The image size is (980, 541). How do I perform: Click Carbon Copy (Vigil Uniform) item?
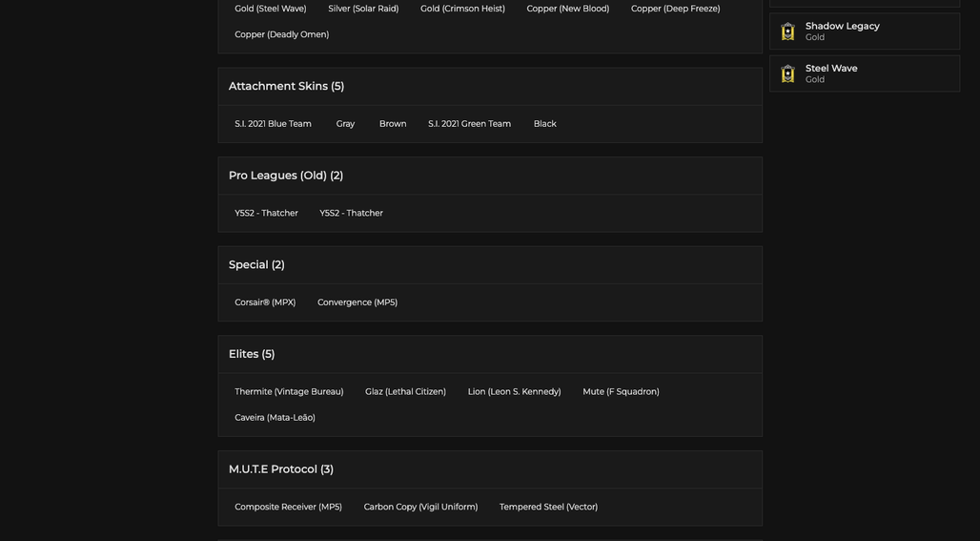[x=420, y=507]
